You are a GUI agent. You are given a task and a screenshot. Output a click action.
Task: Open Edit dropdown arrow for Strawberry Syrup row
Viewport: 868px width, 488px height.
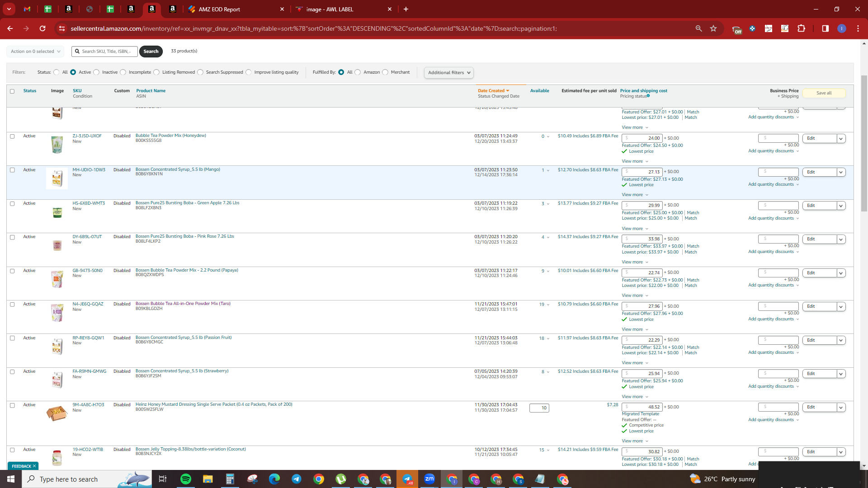(841, 374)
